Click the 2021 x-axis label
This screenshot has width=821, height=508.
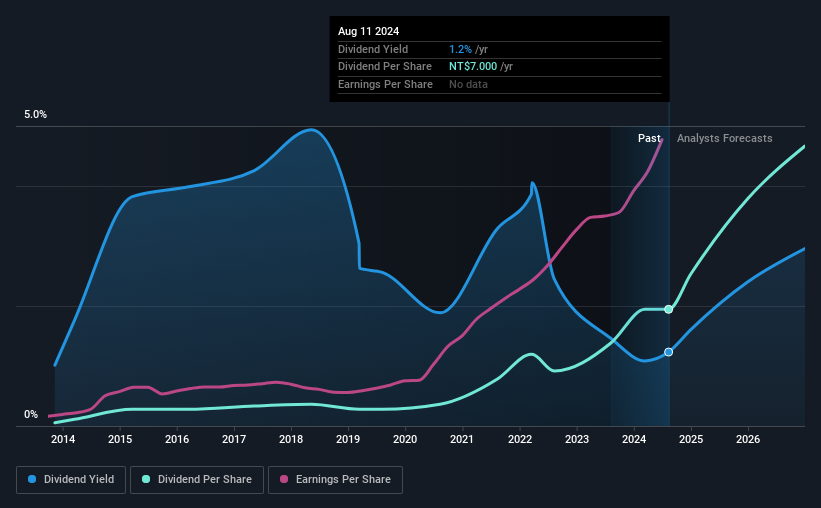coord(462,439)
